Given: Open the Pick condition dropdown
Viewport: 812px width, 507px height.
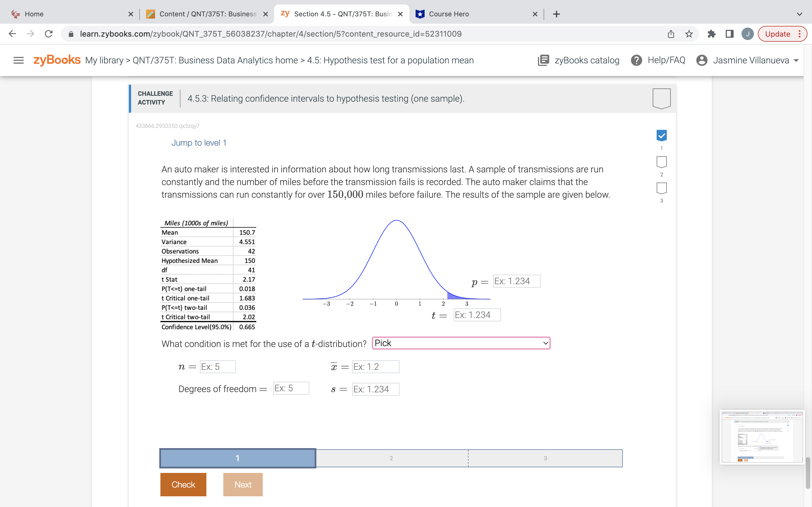Looking at the screenshot, I should [460, 343].
